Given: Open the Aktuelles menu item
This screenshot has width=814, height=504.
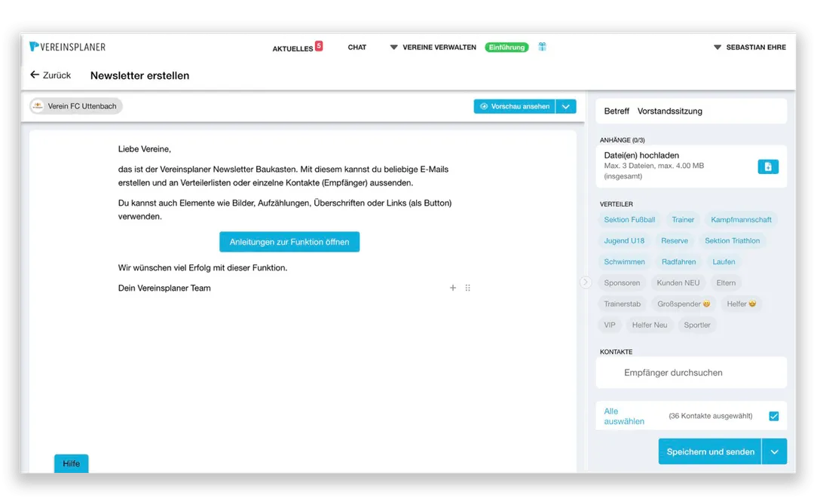Looking at the screenshot, I should click(x=292, y=48).
